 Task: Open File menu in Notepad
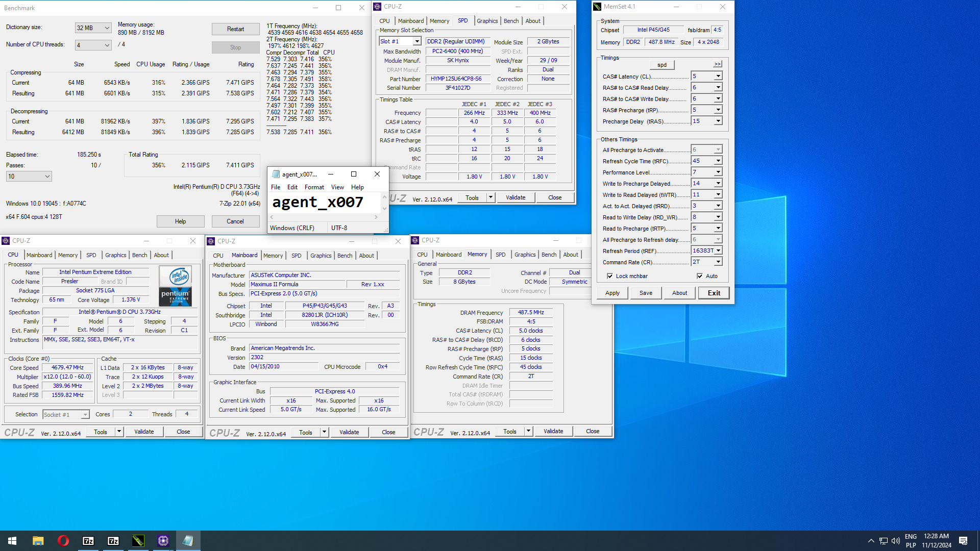[x=276, y=187]
